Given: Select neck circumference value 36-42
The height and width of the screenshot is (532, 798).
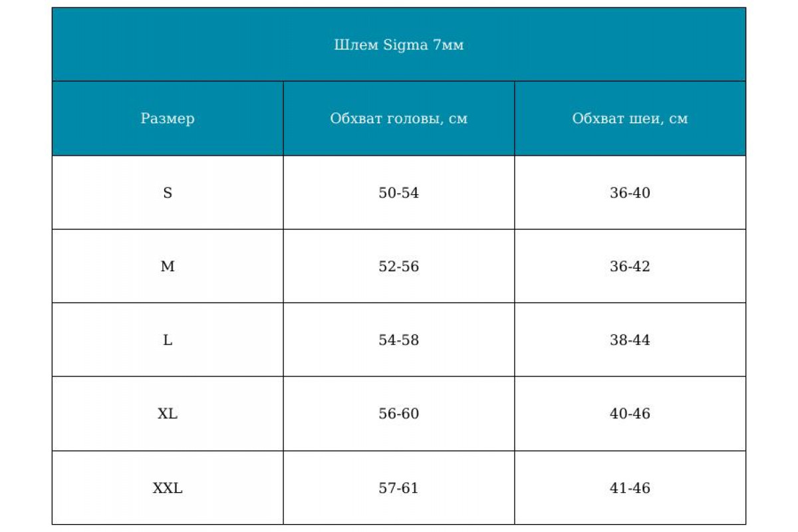Looking at the screenshot, I should tap(630, 267).
